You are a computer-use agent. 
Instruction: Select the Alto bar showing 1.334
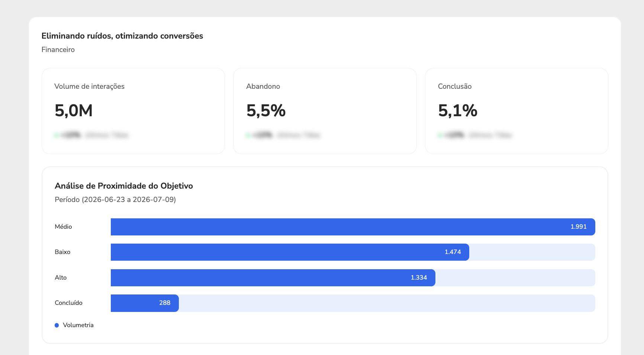pos(273,278)
